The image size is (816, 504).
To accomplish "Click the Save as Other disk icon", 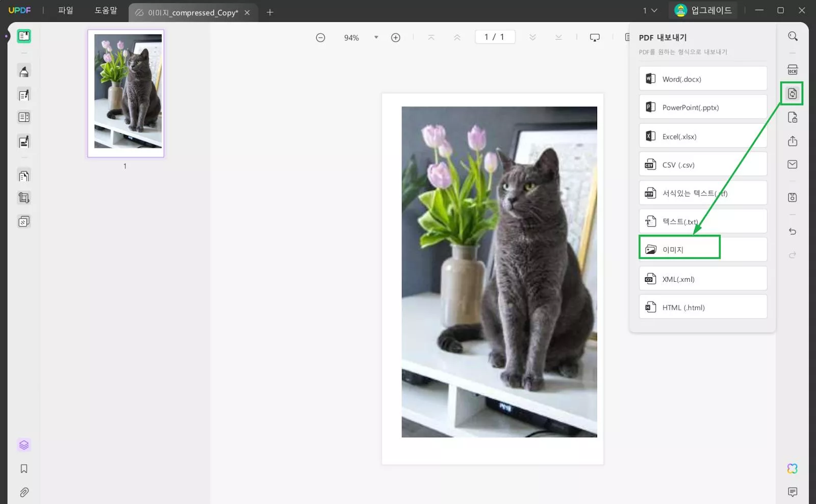I will tap(793, 197).
